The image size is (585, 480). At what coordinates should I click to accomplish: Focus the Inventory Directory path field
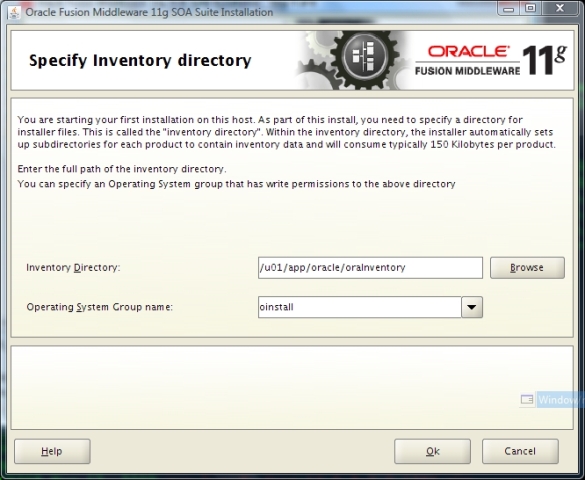pyautogui.click(x=370, y=268)
